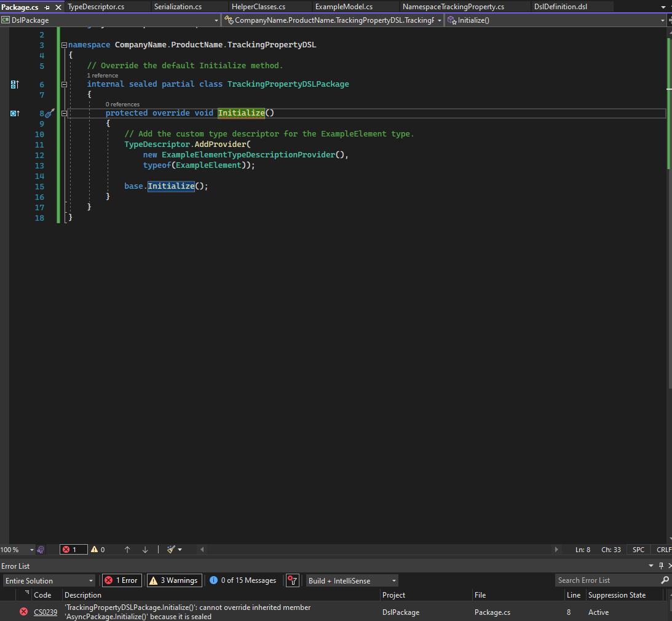Viewport: 672px width, 621px height.
Task: Open the Entire Solution scope dropdown
Action: coord(49,580)
